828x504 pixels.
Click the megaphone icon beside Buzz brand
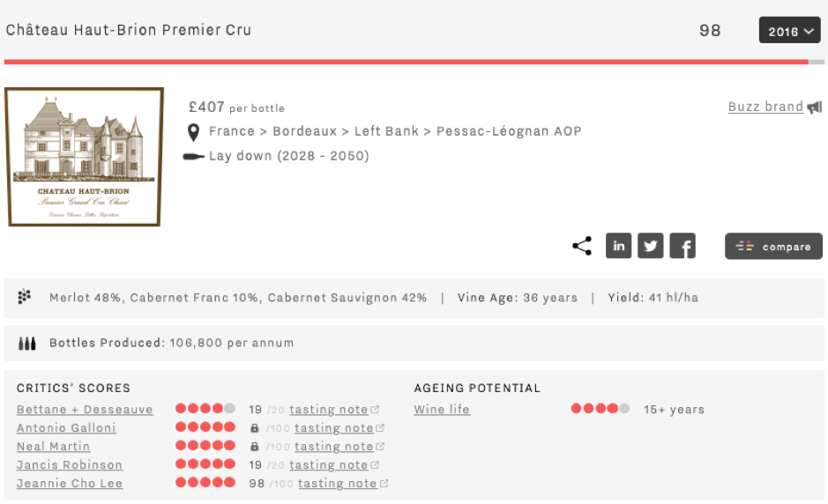[815, 107]
